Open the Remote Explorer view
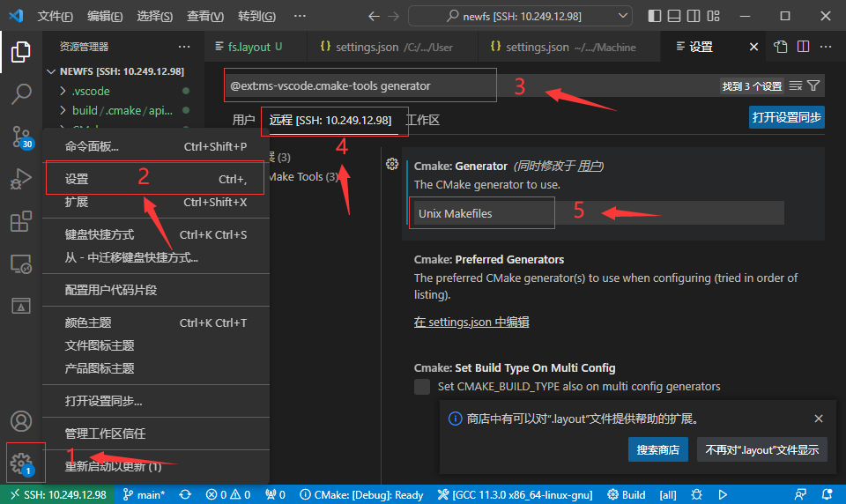The height and width of the screenshot is (504, 846). click(x=21, y=263)
